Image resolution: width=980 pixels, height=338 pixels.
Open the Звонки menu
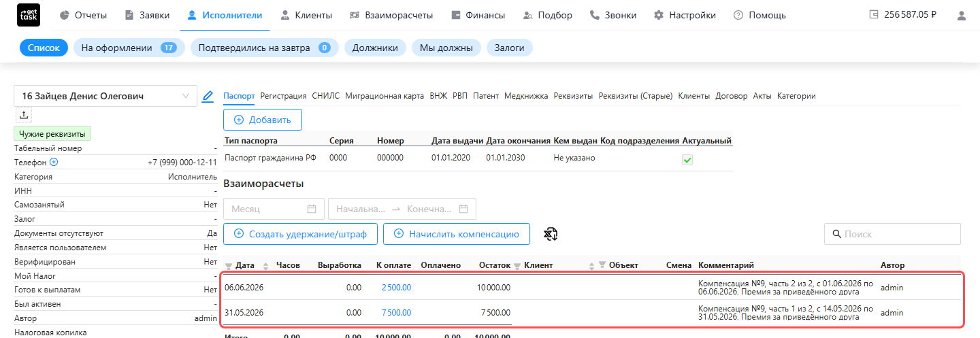click(x=613, y=15)
